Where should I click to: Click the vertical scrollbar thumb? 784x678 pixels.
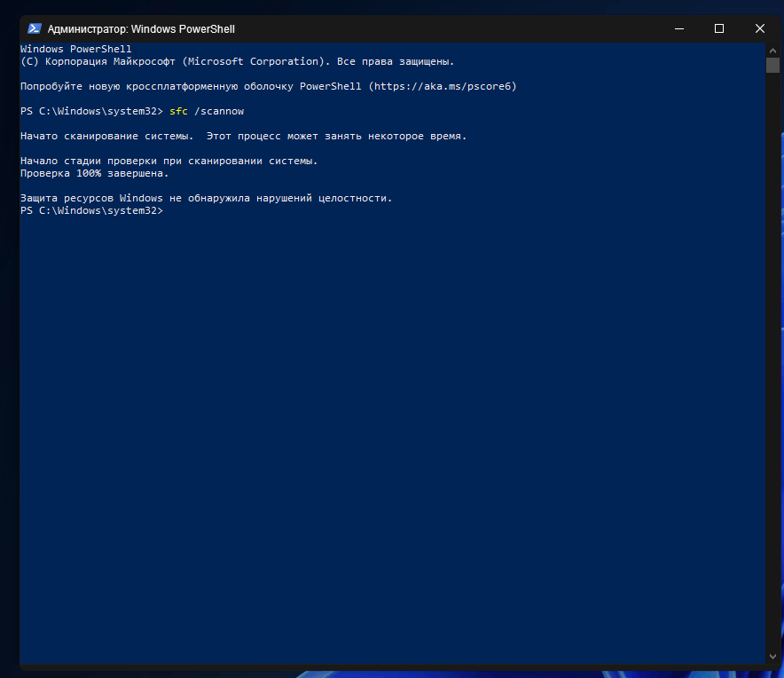(772, 65)
